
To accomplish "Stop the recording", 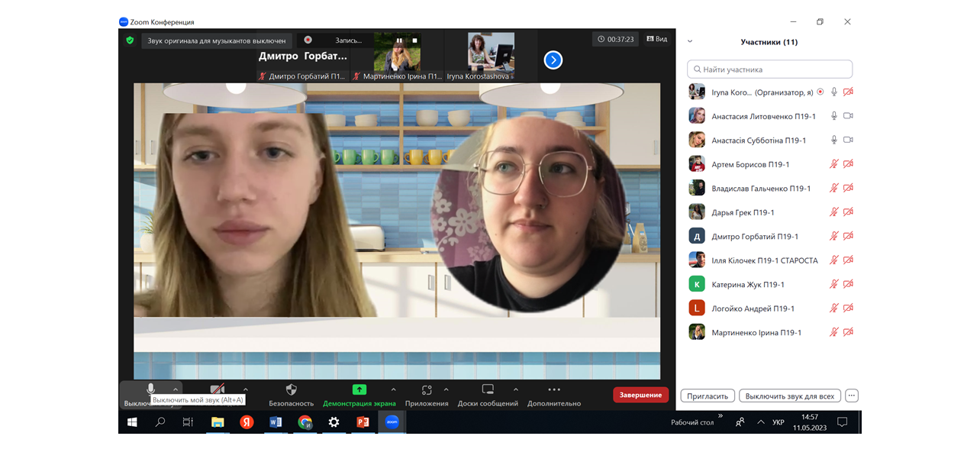I will pos(414,40).
